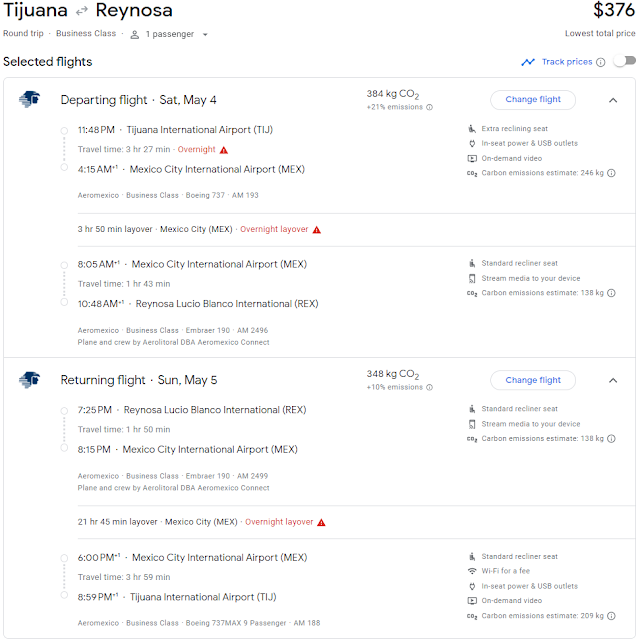Click the 3 hr 50 min layover text
638x640 pixels.
[115, 229]
